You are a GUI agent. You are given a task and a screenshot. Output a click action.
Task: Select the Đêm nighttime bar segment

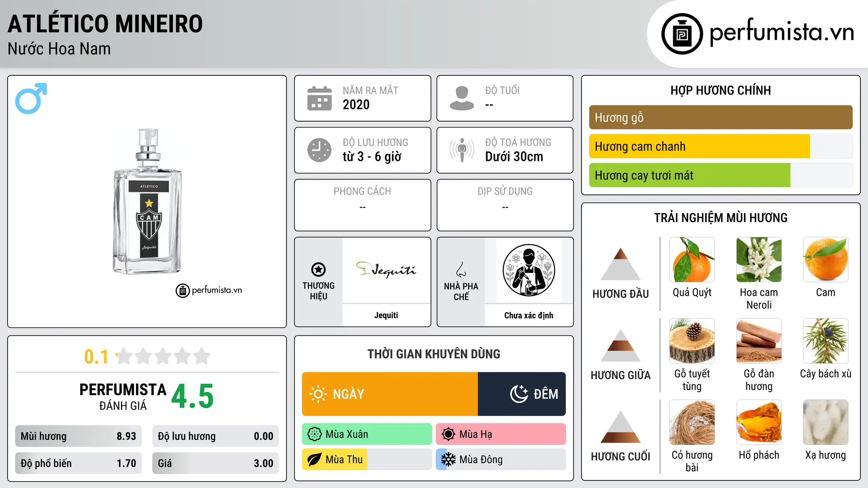(522, 394)
